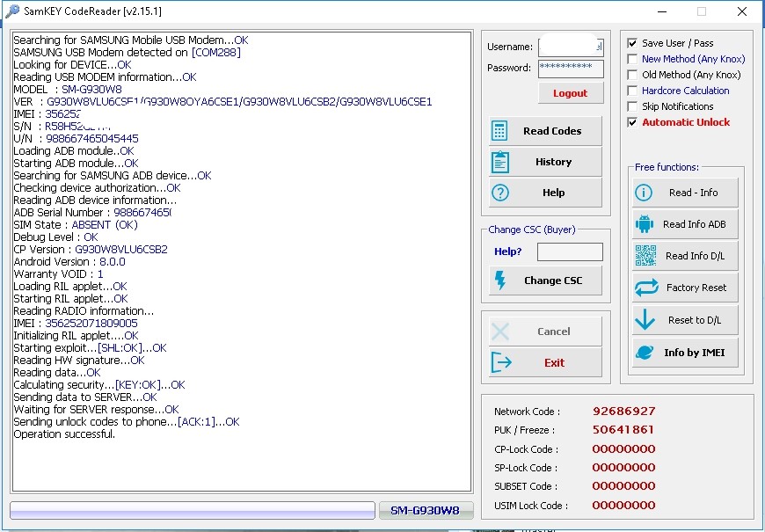Click the Read Codes label
This screenshot has width=765, height=532.
click(x=552, y=131)
